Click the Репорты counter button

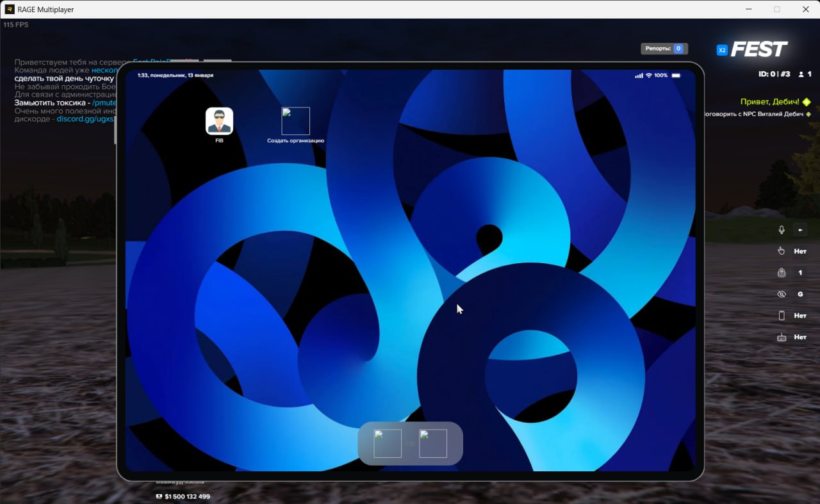coord(664,49)
